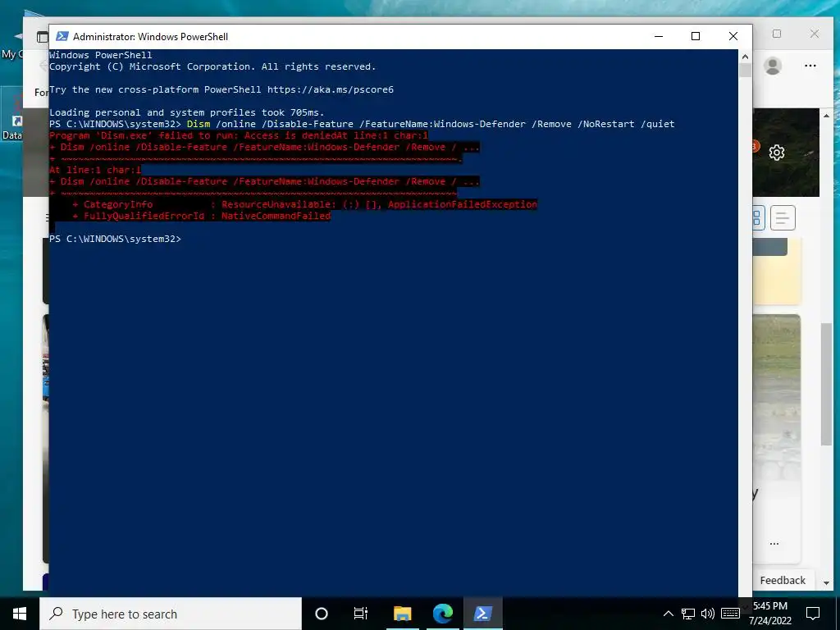Click the volume speaker tray icon
Screen dimensions: 840x630
(x=708, y=614)
